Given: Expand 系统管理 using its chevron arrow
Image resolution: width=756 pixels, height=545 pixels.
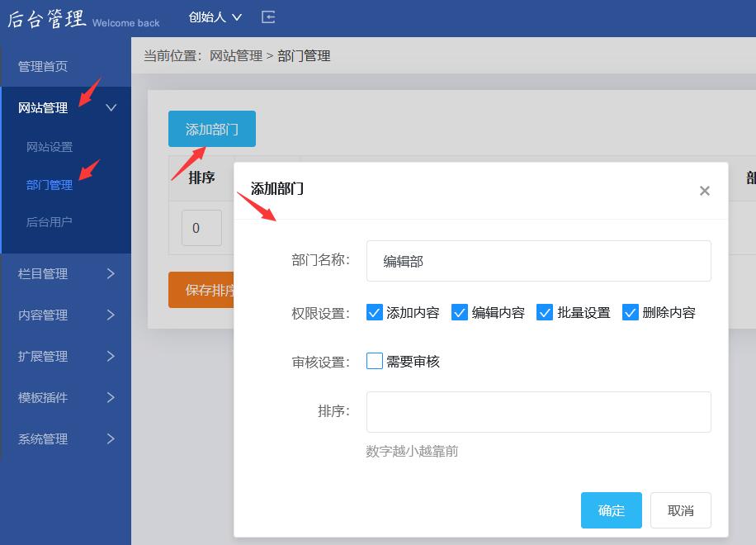Looking at the screenshot, I should [x=111, y=439].
